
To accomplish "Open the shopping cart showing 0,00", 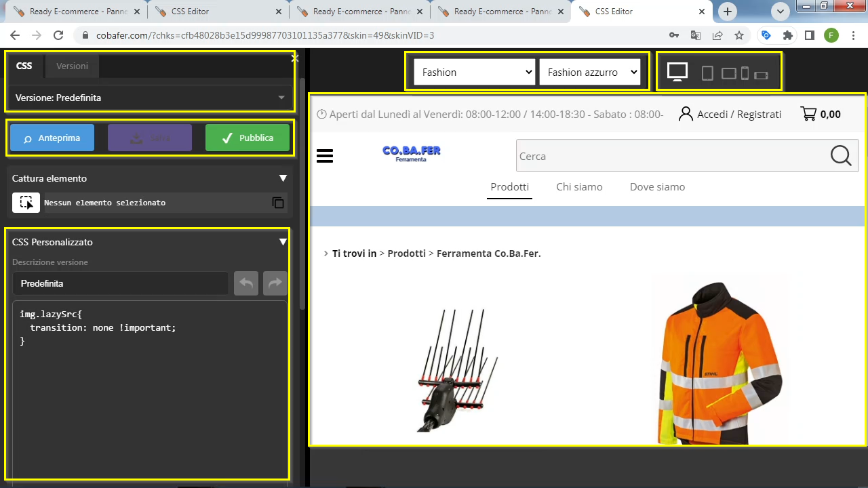I will click(821, 114).
